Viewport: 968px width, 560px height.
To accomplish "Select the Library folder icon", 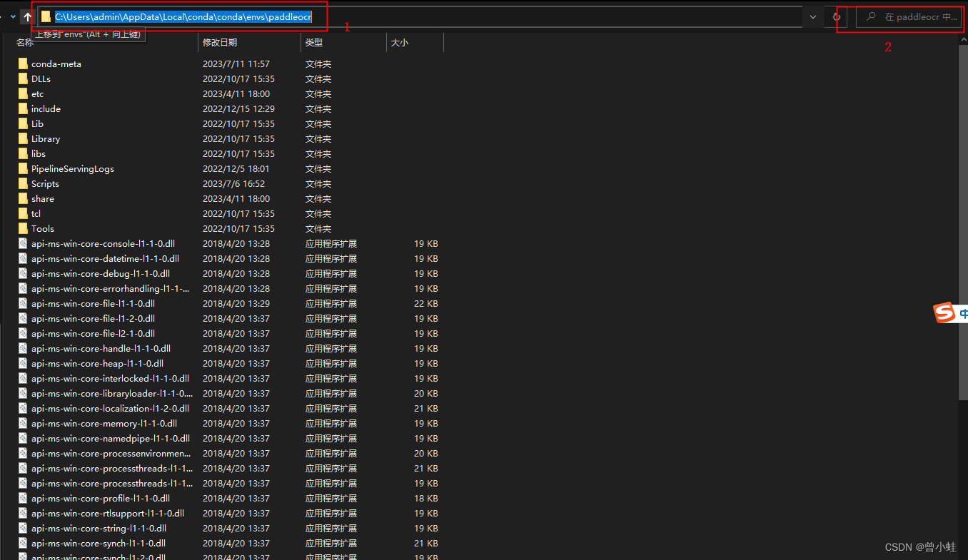I will coord(23,139).
